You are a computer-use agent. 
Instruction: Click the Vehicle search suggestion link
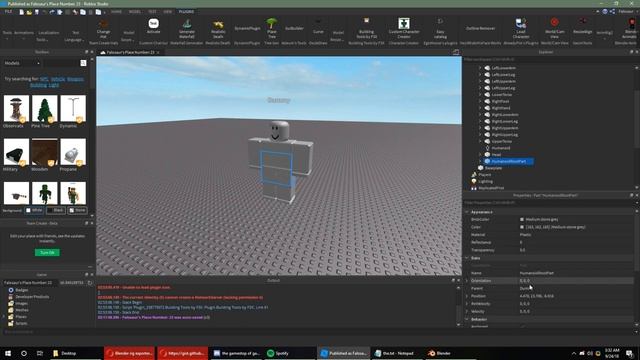point(58,79)
